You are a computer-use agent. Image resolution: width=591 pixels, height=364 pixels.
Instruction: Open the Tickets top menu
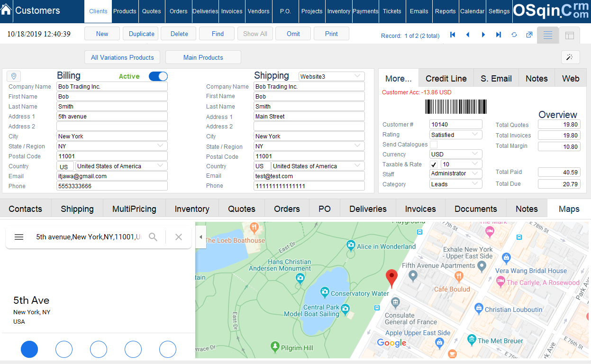coord(392,11)
